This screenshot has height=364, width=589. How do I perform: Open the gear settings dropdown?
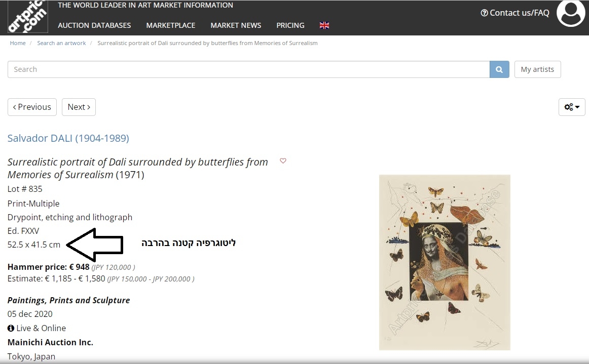click(x=572, y=107)
